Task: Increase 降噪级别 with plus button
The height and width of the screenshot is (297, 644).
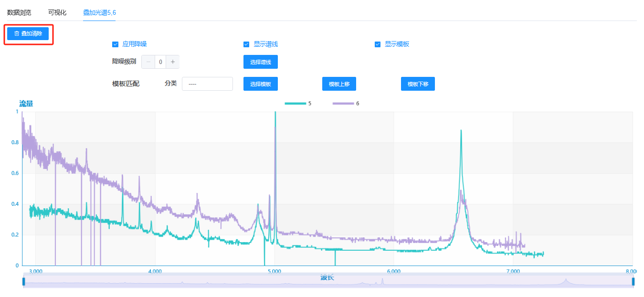Action: [173, 62]
